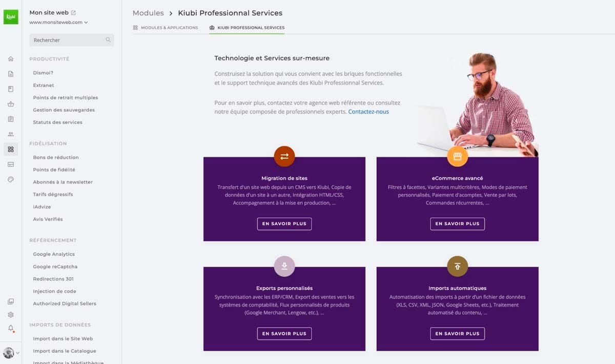Follow the Contactez-nous link
615x364 pixels.
click(368, 112)
